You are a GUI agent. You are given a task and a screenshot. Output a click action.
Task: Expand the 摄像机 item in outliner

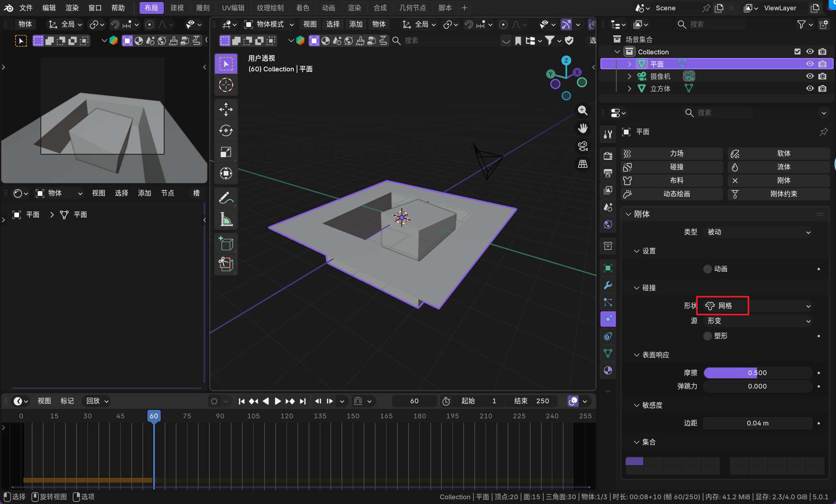coord(629,76)
